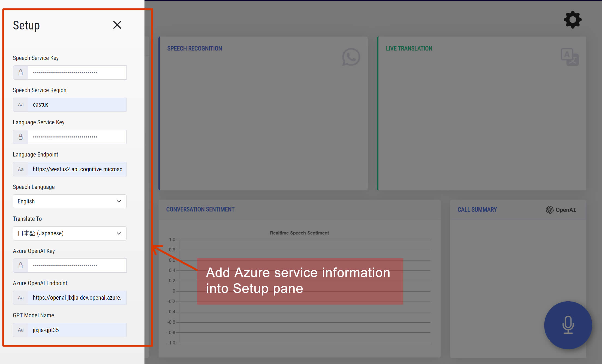Screen dimensions: 602x364
Task: Click the microphone button to start recording
Action: click(x=568, y=325)
